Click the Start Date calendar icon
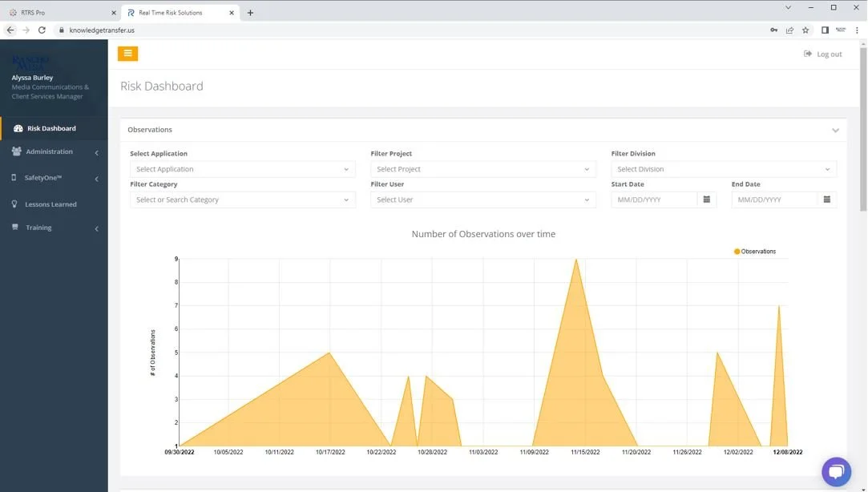The height and width of the screenshot is (492, 868). pyautogui.click(x=706, y=200)
